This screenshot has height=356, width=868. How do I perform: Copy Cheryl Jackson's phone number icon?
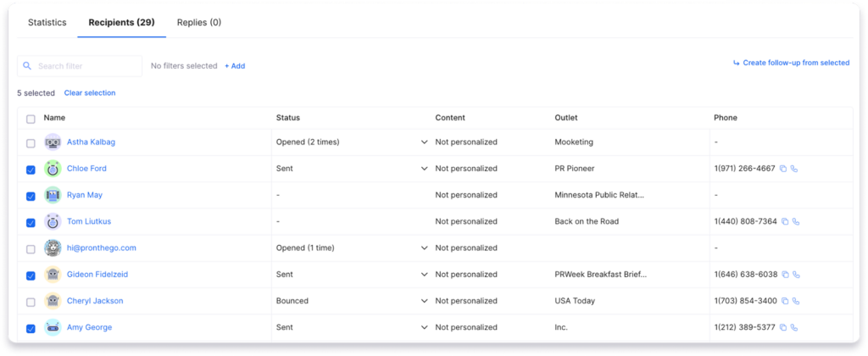point(784,301)
